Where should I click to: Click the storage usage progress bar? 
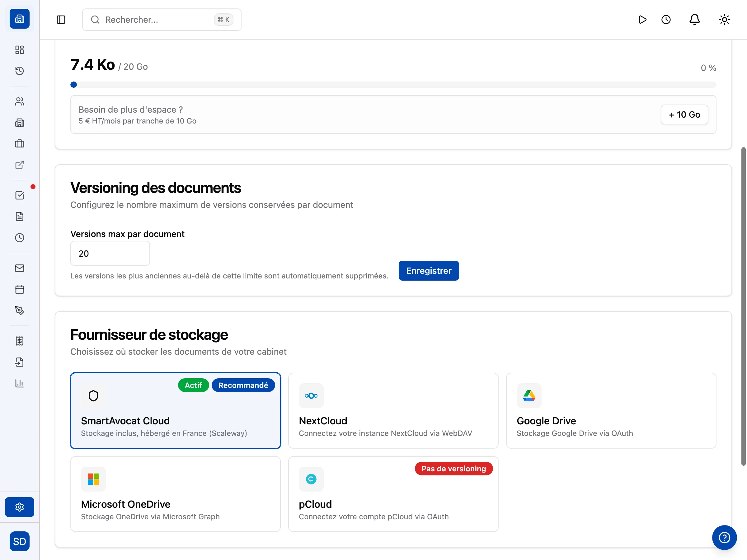(x=393, y=85)
